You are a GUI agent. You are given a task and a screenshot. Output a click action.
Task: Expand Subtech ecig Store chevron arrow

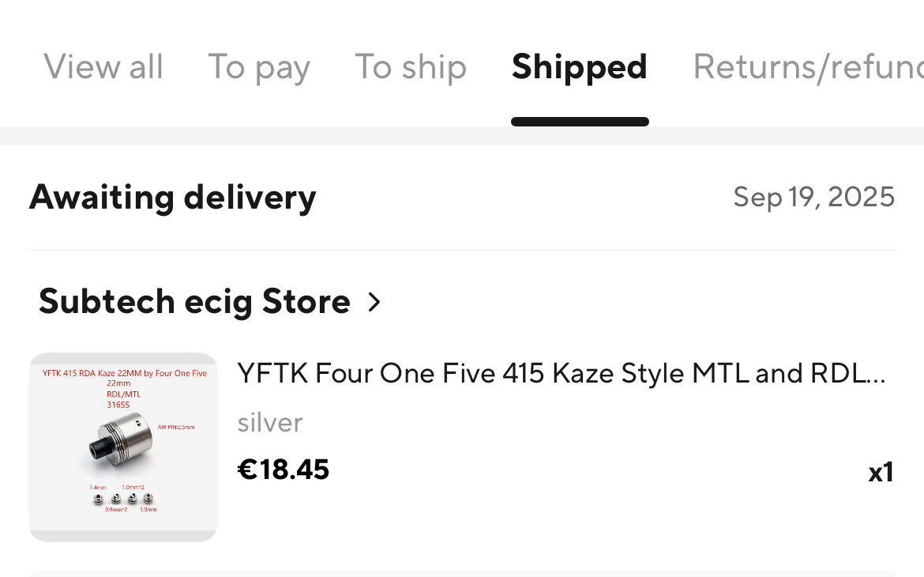coord(375,302)
